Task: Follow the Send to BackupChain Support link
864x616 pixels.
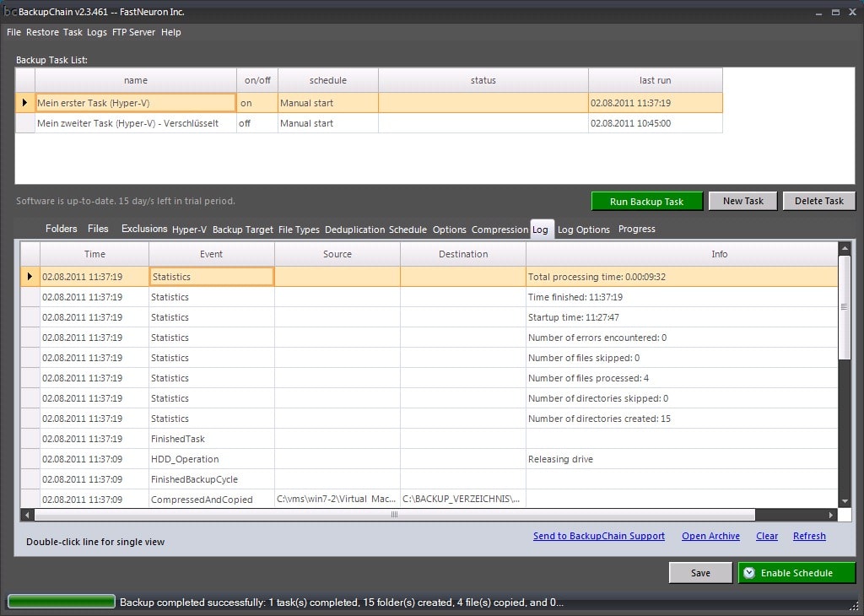Action: (598, 536)
